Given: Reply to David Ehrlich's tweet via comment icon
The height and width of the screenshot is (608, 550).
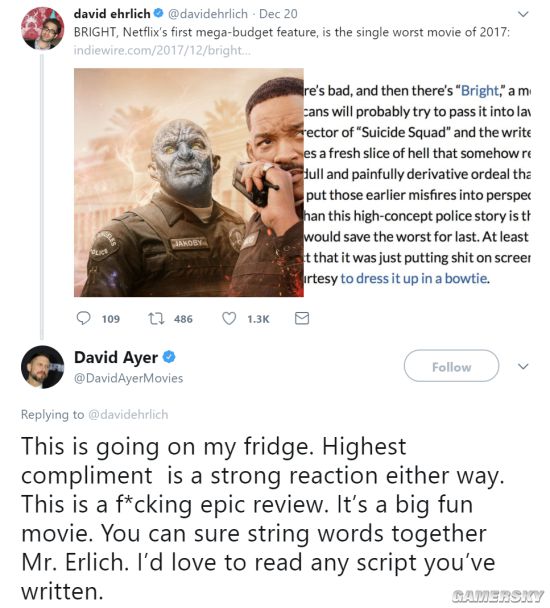Looking at the screenshot, I should (x=83, y=318).
